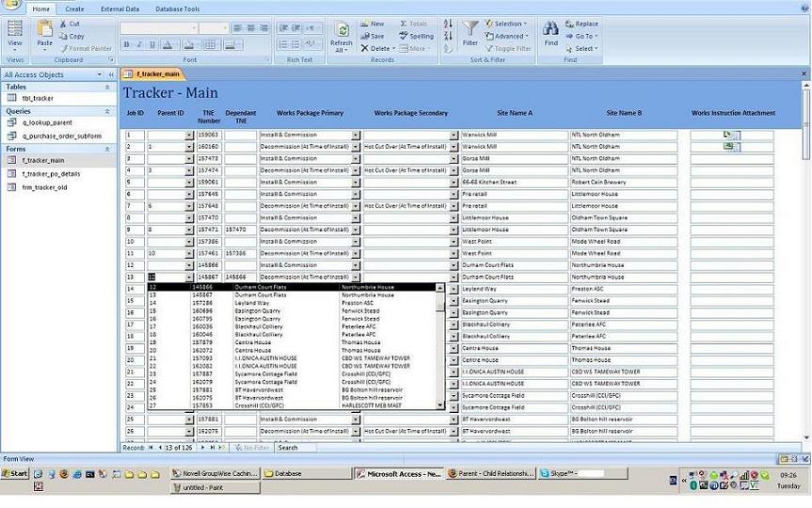Click the Site Name A field showing 66-68 Kitchen Street
The height and width of the screenshot is (508, 812).
[515, 183]
